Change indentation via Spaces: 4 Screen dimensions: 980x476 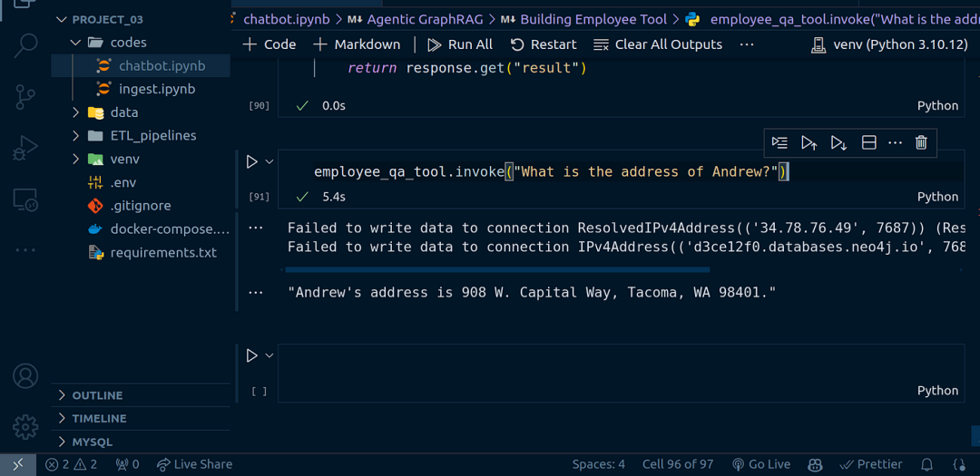pos(598,464)
